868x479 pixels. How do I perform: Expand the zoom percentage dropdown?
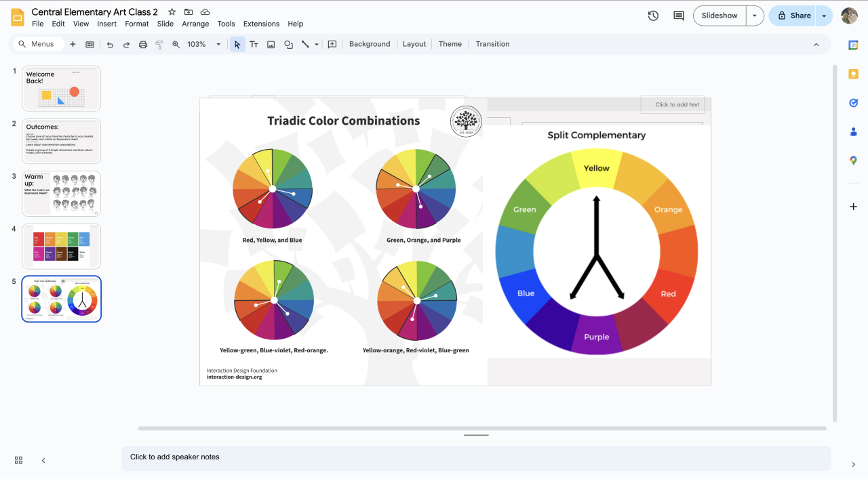click(218, 44)
